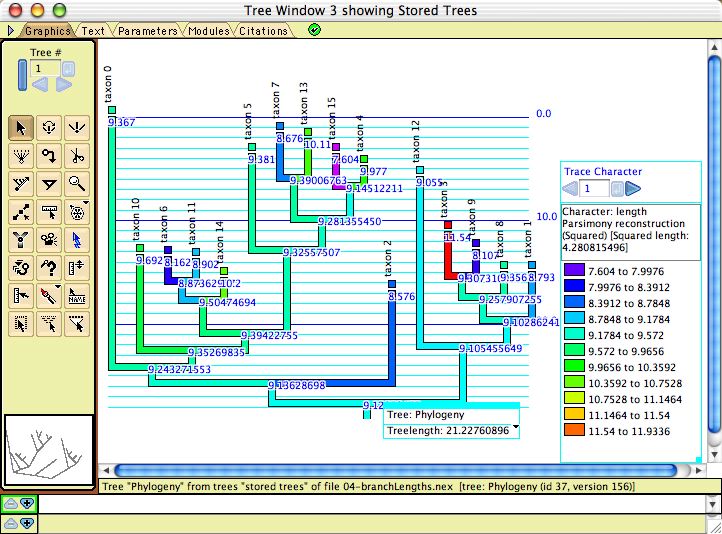Toggle the Tree # enter button
722x534 pixels.
coord(69,68)
